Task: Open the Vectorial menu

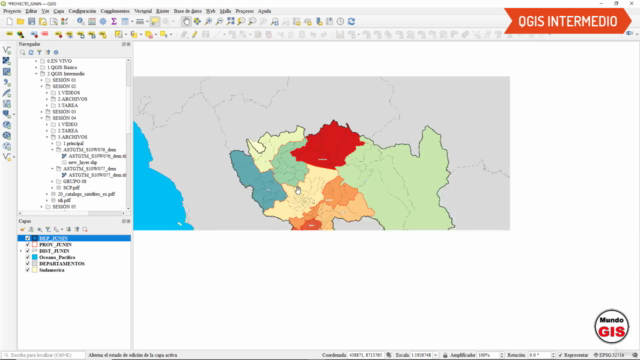Action: (143, 11)
